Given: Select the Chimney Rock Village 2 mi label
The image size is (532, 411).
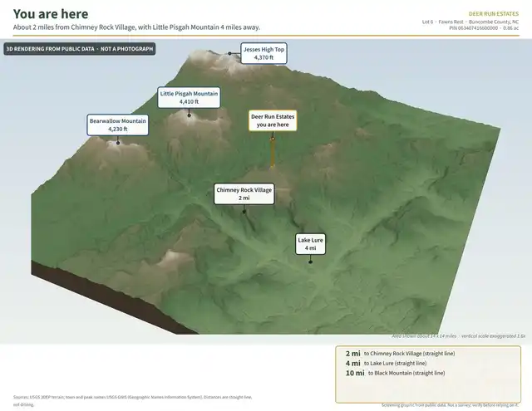Looking at the screenshot, I should click(x=244, y=193).
